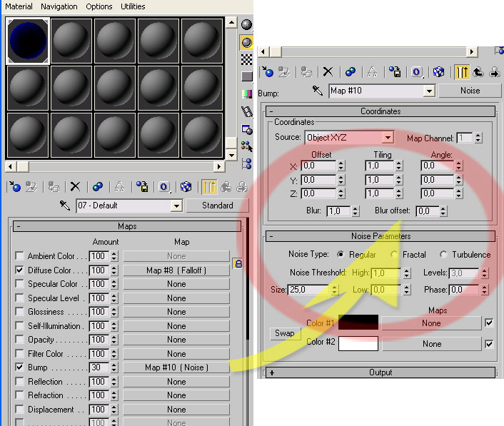Viewport: 504px width, 426px height.
Task: Enable the Ambient Color map checkbox
Action: pyautogui.click(x=19, y=256)
